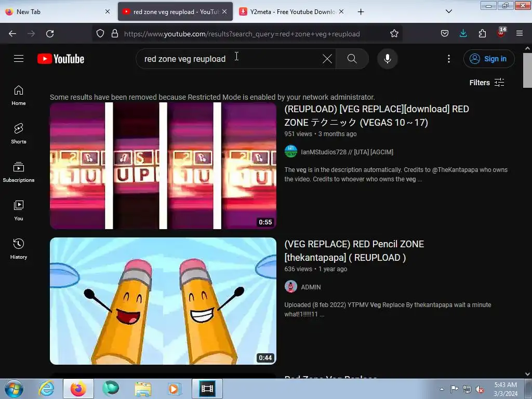Screen dimensions: 532x399
Task: Open the Firefox application menu
Action: click(520, 33)
